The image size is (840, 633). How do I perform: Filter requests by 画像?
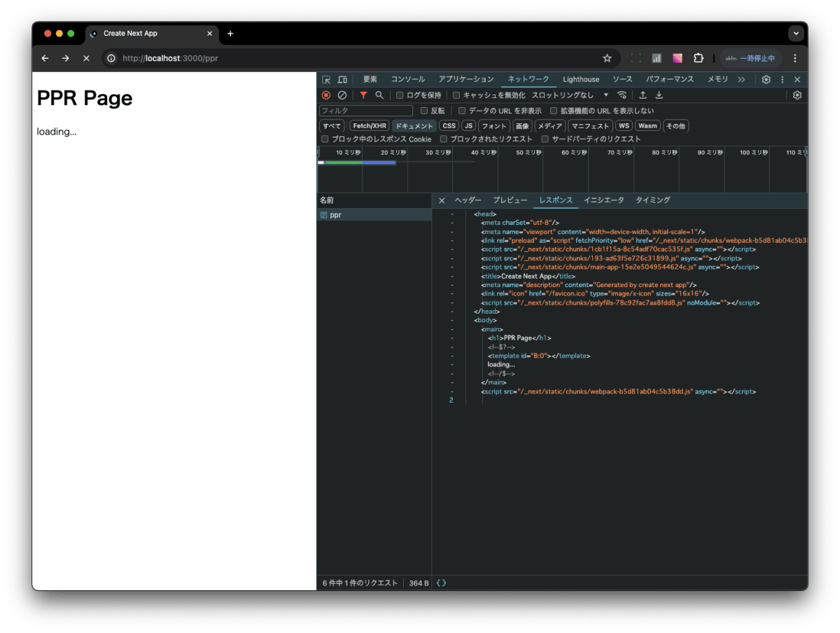[x=522, y=126]
